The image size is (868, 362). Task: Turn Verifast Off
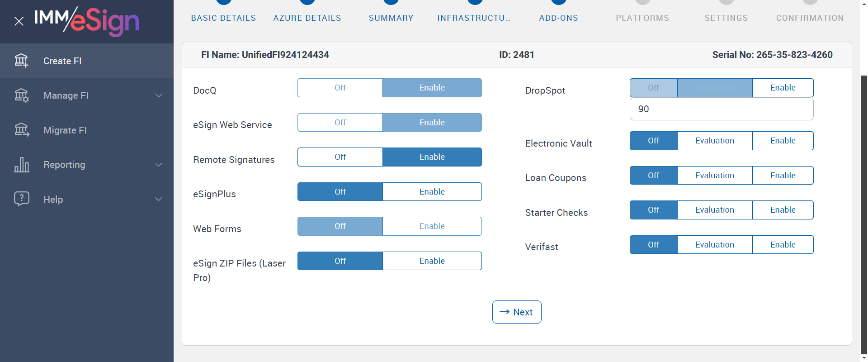[x=654, y=245]
